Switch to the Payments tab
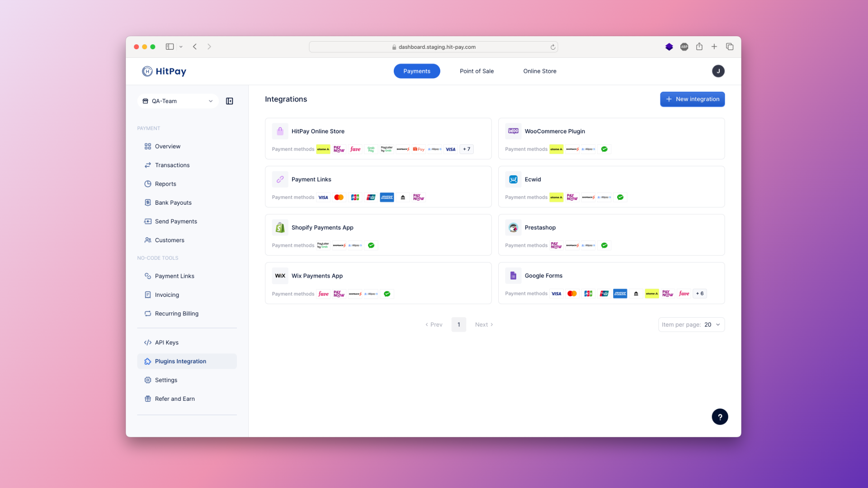Image resolution: width=868 pixels, height=488 pixels. pos(417,71)
